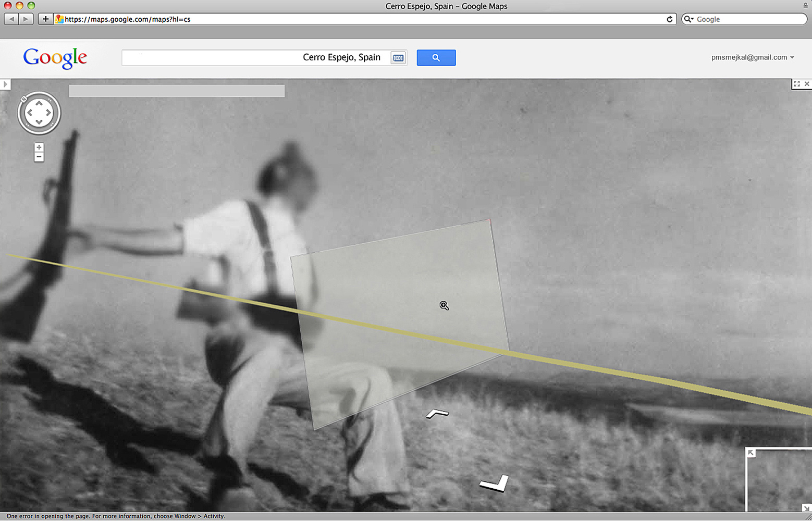Screen dimensions: 812x521
Task: Close Street View with X icon
Action: point(807,84)
